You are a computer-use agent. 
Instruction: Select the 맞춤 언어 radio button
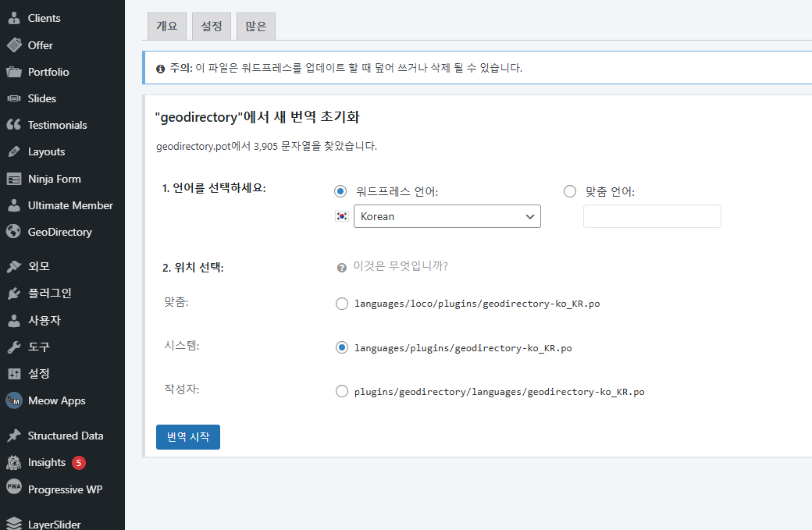pyautogui.click(x=570, y=191)
